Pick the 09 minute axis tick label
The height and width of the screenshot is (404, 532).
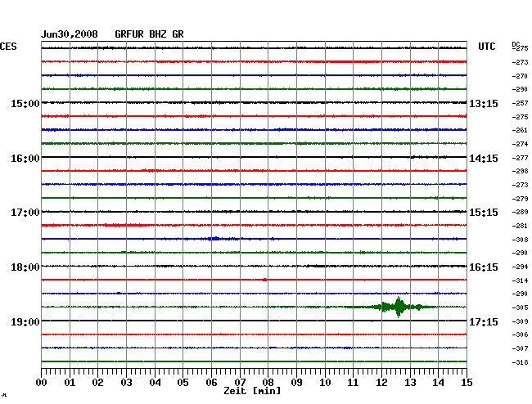coord(296,383)
